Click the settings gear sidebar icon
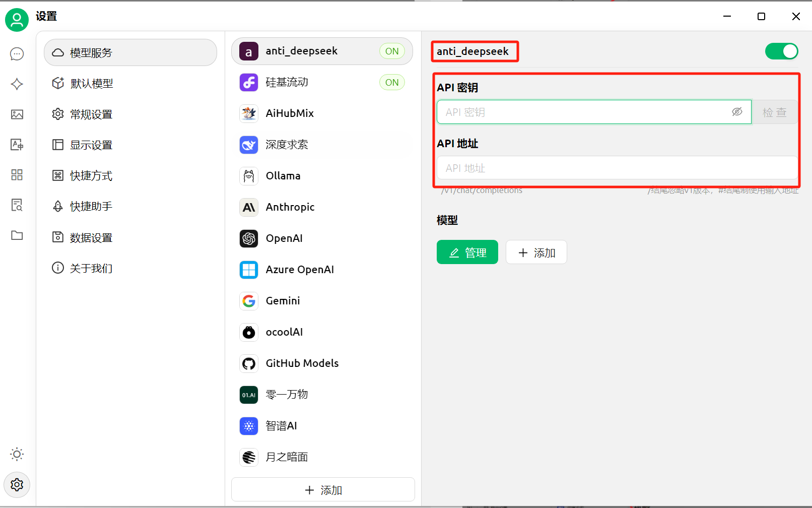This screenshot has width=812, height=508. point(17,485)
